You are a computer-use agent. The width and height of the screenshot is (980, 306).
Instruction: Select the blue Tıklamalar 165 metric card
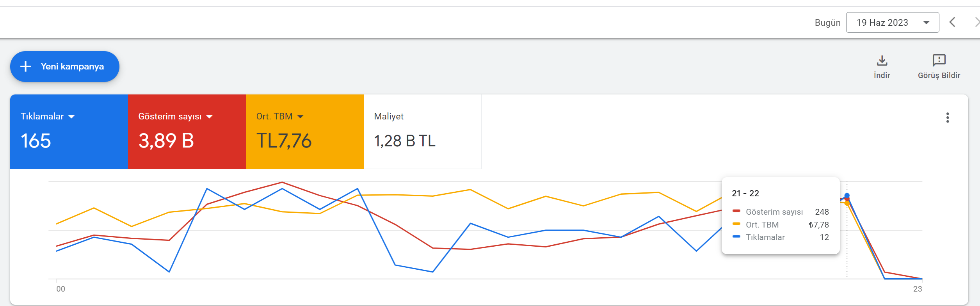(69, 132)
